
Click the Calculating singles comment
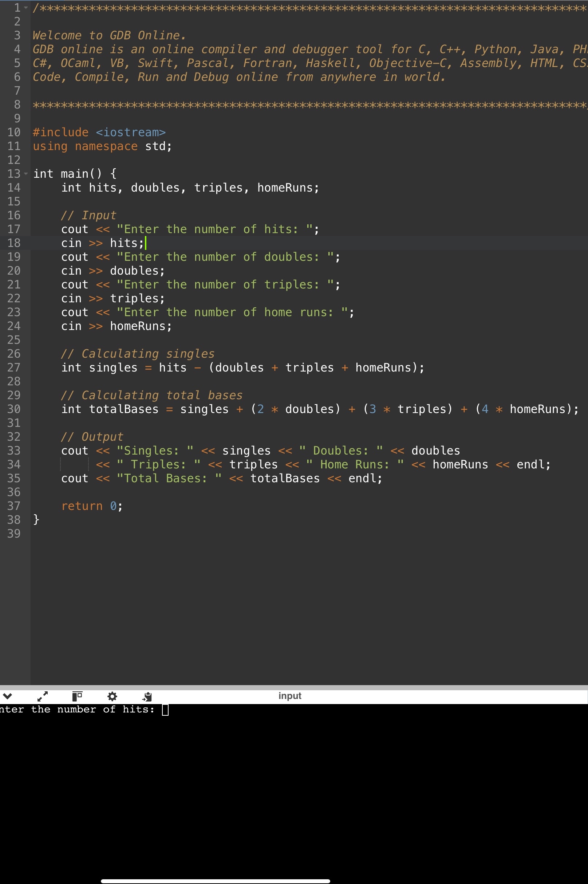tap(139, 353)
